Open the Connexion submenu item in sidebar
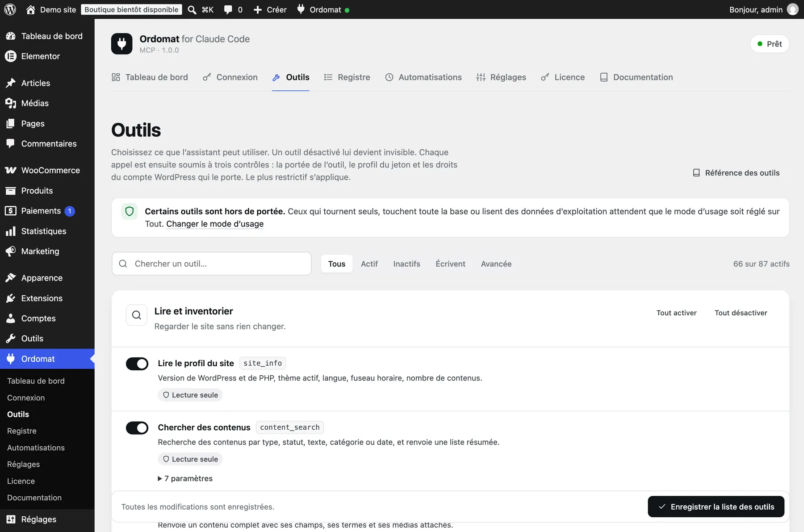Screen dimensions: 804x532 click(26, 398)
